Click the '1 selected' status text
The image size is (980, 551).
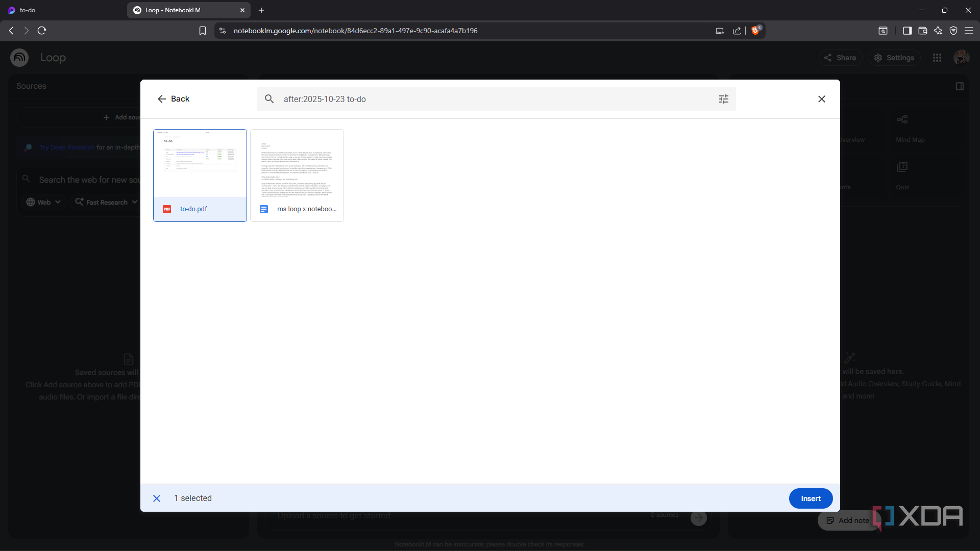[192, 498]
